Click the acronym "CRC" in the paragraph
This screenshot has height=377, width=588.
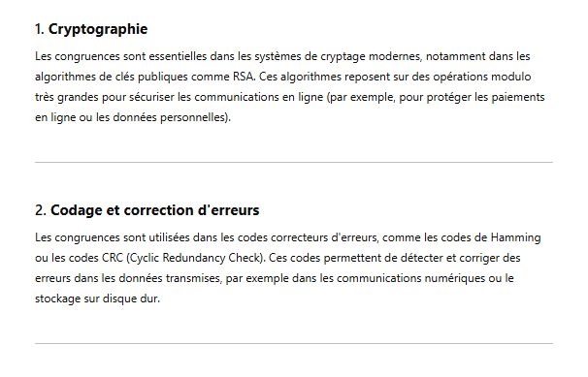click(113, 259)
